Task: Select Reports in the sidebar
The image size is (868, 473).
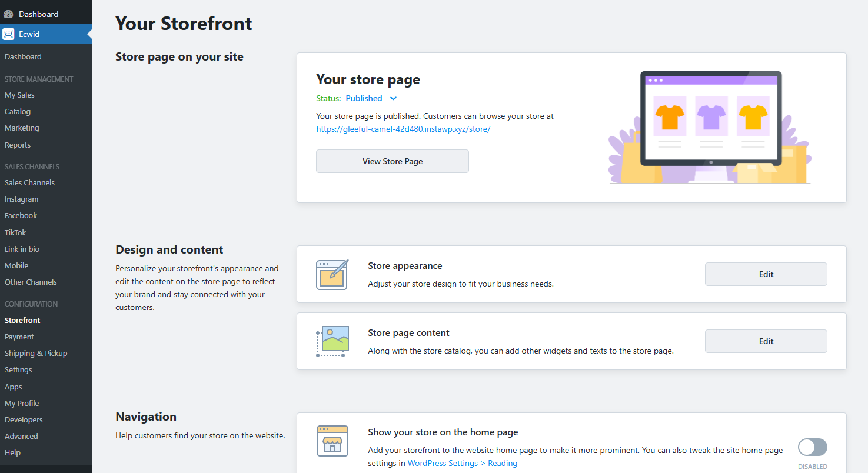Action: point(18,145)
